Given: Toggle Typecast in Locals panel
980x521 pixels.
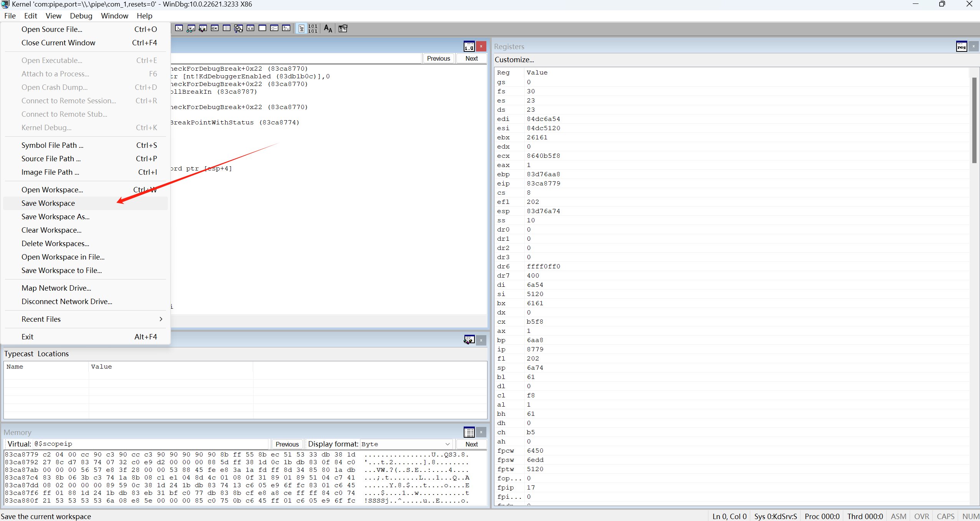Looking at the screenshot, I should click(19, 354).
